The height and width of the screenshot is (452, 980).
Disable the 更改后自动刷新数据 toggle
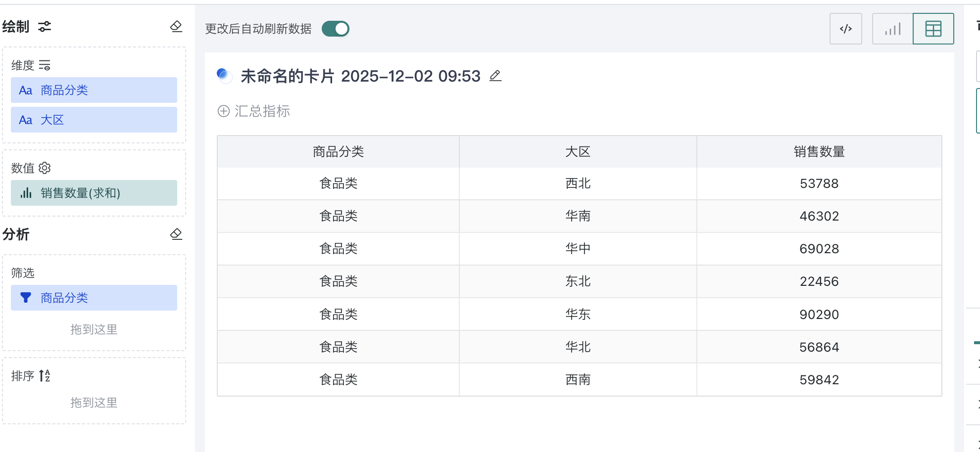pyautogui.click(x=336, y=29)
